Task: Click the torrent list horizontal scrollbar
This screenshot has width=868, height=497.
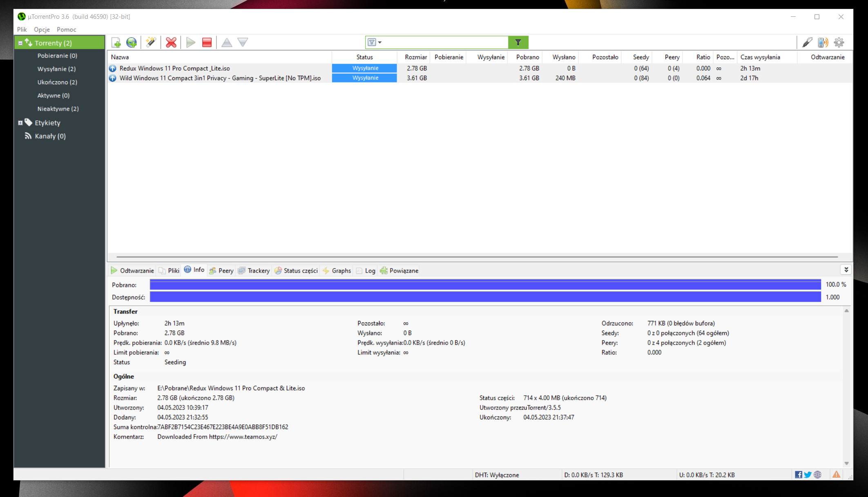Action: tap(477, 257)
